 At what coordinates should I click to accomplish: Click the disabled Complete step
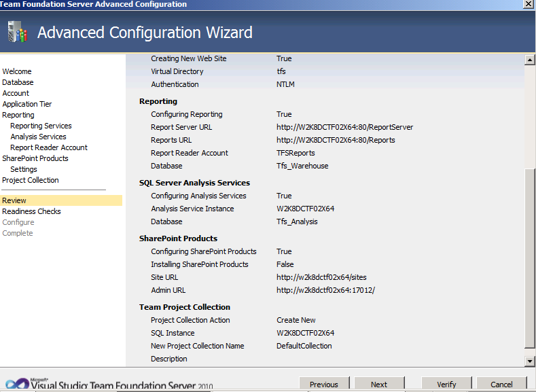(18, 233)
